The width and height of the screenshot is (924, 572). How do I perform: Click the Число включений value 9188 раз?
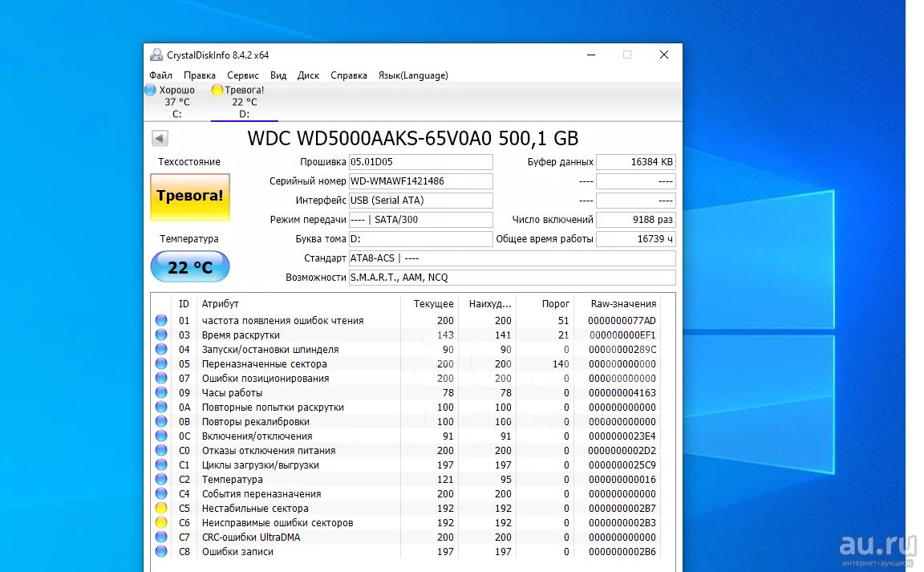(636, 220)
